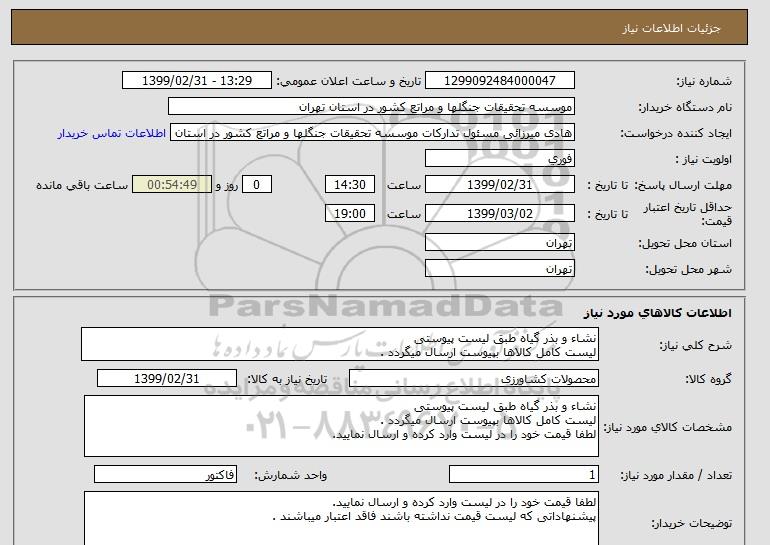Click buyer notes text area توضیحات خریدار

(341, 518)
